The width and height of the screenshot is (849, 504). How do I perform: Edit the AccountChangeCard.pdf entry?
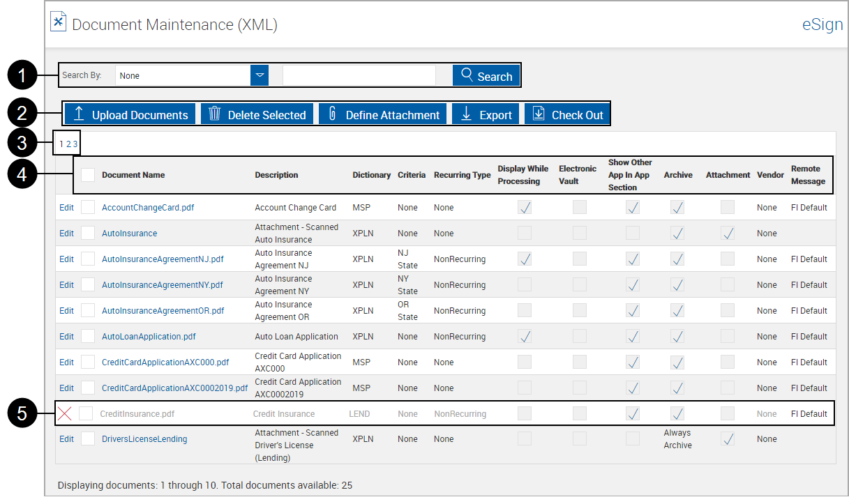coord(66,207)
